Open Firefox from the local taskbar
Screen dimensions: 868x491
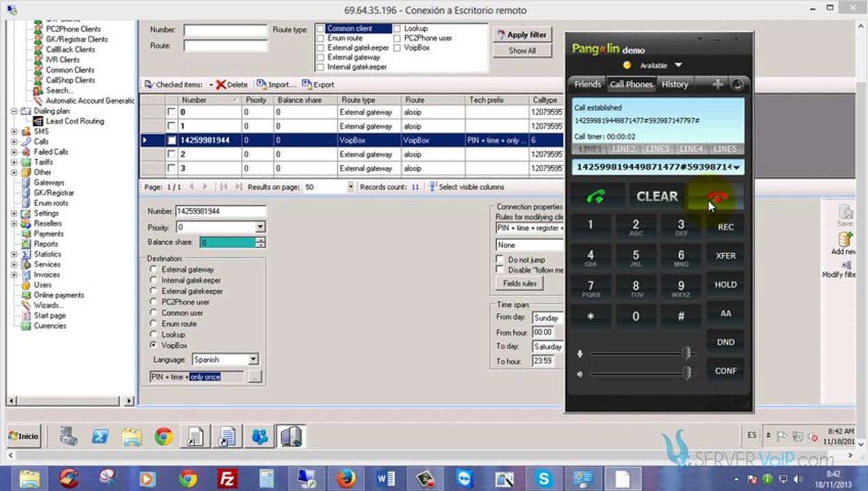pos(346,478)
